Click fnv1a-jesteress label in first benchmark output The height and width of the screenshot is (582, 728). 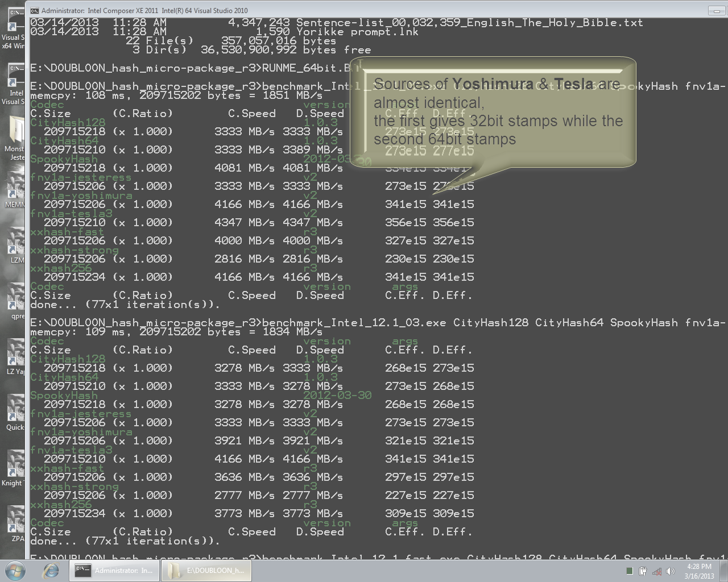tap(81, 177)
